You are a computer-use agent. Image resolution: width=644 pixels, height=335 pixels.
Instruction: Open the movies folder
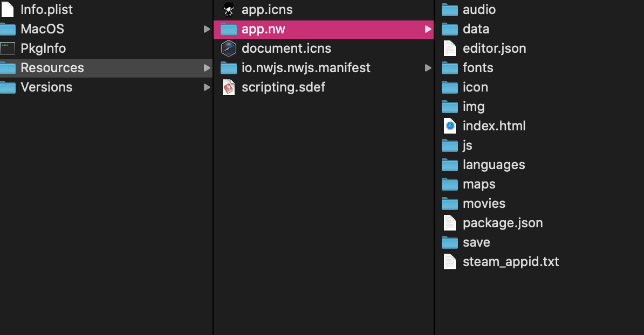tap(483, 204)
